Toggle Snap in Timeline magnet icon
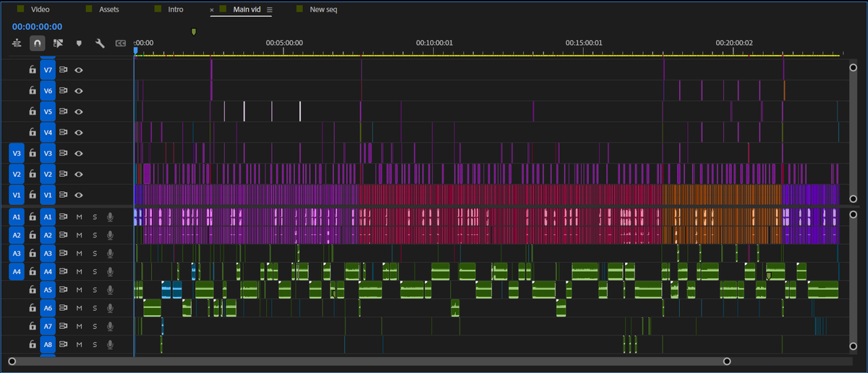 [37, 43]
